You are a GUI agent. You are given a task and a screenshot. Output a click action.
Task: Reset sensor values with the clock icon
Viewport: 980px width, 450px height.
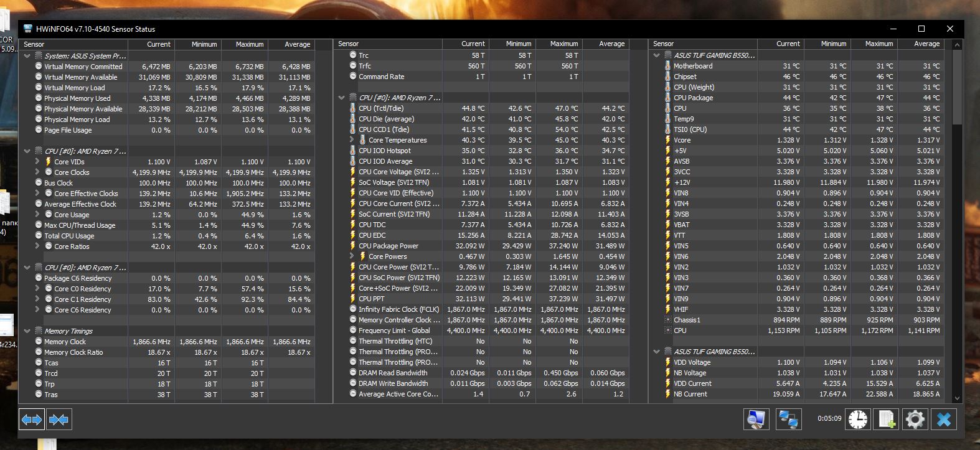tap(857, 419)
